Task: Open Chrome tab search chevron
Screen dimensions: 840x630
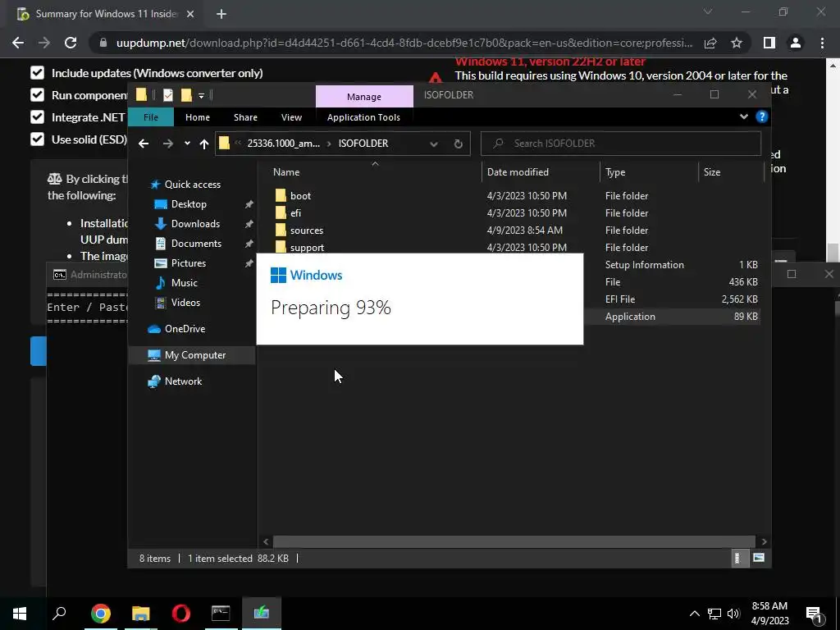Action: coord(708,11)
